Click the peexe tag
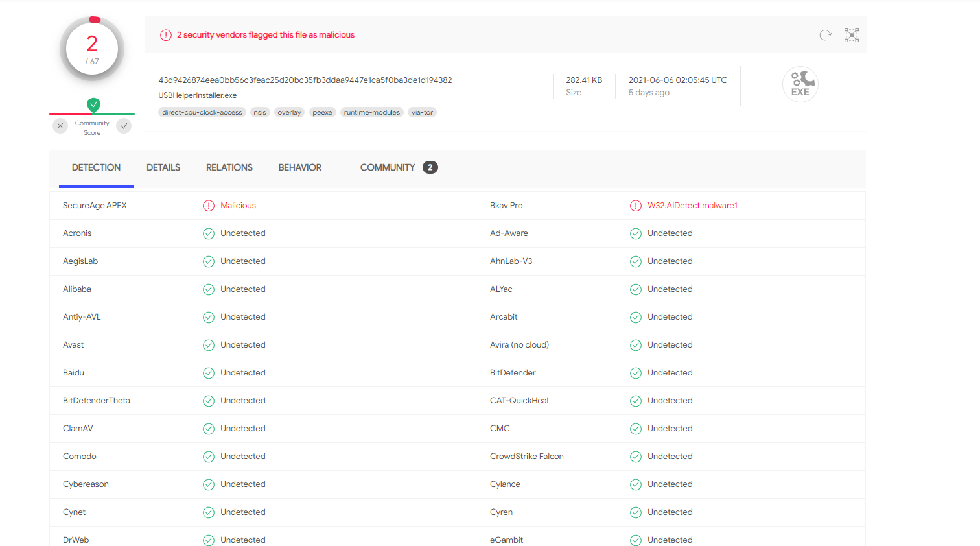The height and width of the screenshot is (546, 980). (x=322, y=112)
